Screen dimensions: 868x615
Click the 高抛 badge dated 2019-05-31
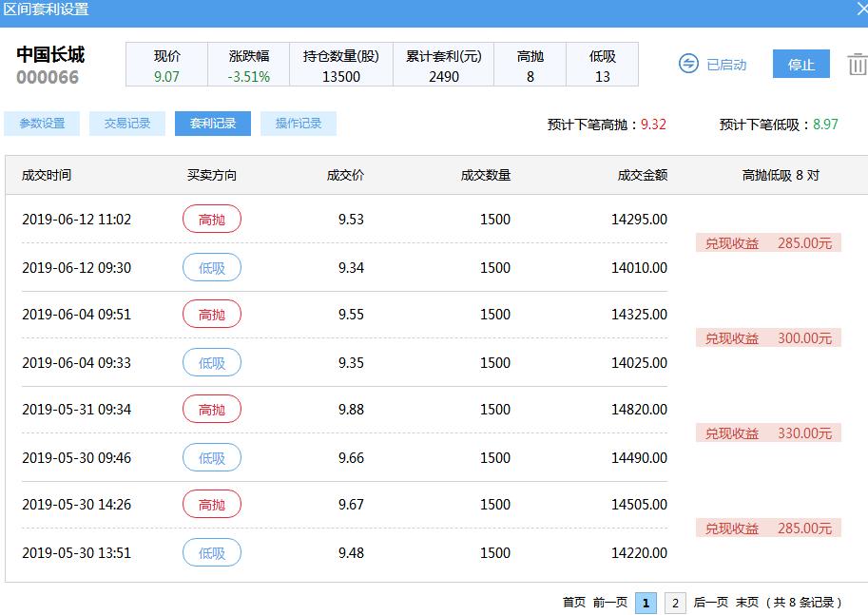point(211,410)
